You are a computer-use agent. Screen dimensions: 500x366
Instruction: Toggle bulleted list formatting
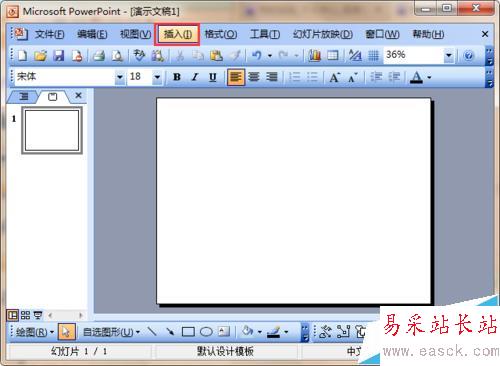click(x=312, y=77)
